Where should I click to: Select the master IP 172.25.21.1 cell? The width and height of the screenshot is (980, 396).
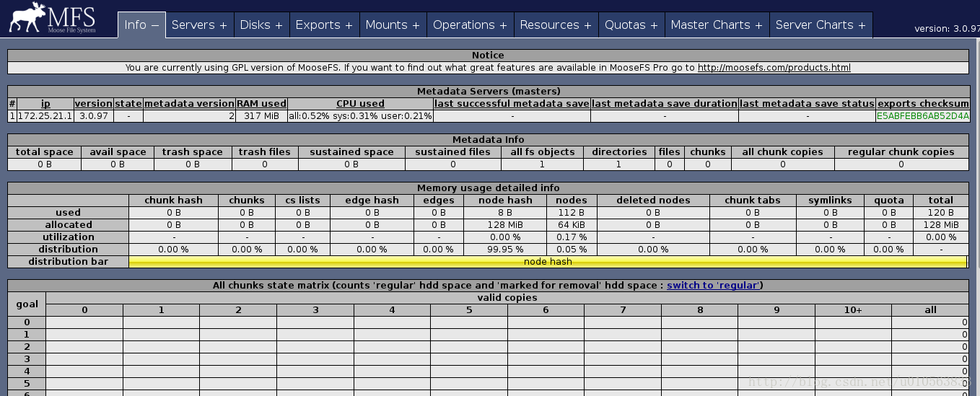click(x=45, y=116)
